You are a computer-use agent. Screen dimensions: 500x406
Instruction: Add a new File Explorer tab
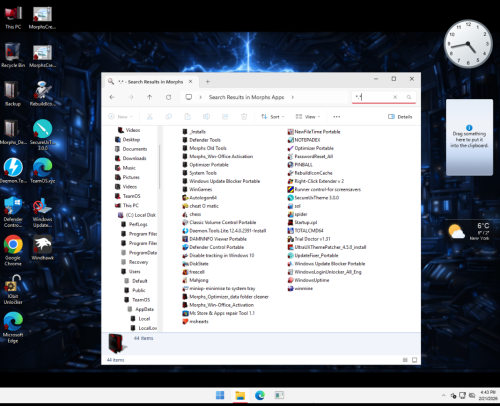pos(207,82)
